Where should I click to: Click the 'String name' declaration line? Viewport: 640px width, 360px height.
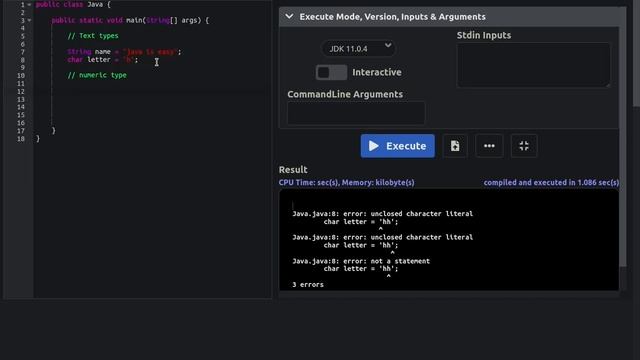124,52
